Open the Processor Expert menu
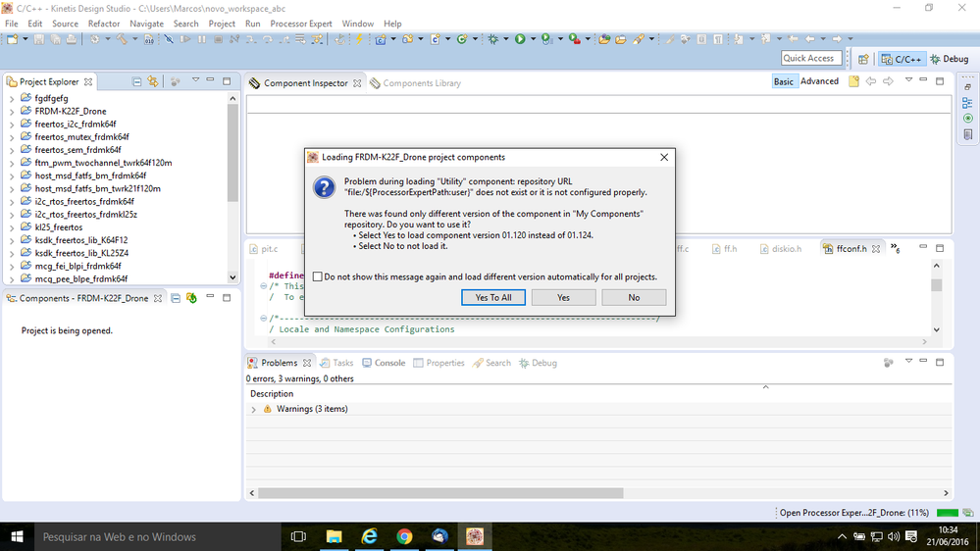 coord(301,24)
